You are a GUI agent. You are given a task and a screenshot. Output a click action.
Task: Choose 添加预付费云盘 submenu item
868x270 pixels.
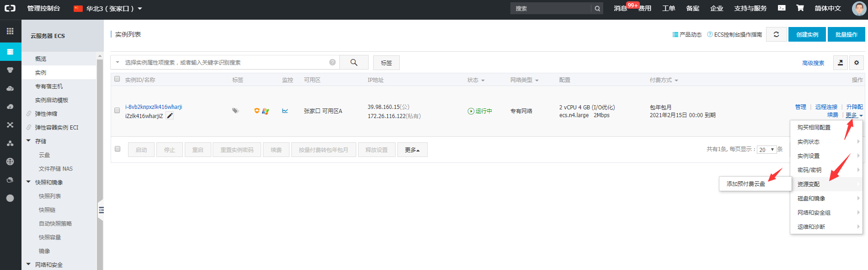pos(745,184)
